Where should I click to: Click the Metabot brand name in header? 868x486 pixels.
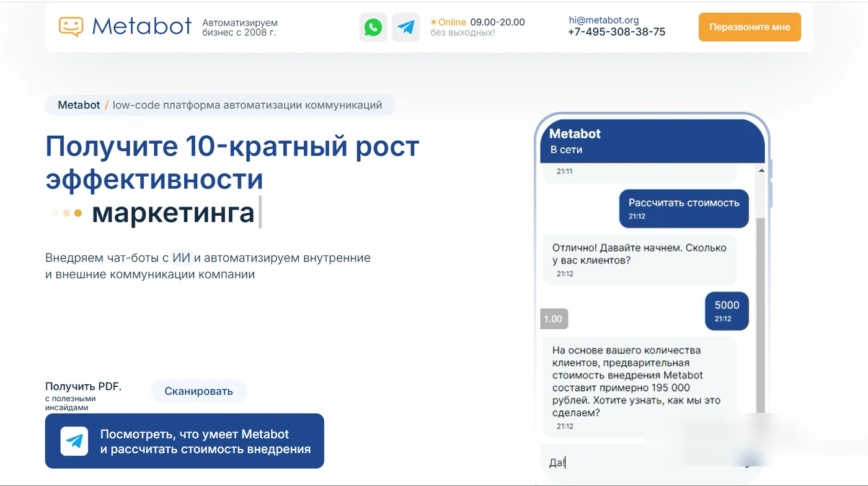click(142, 26)
